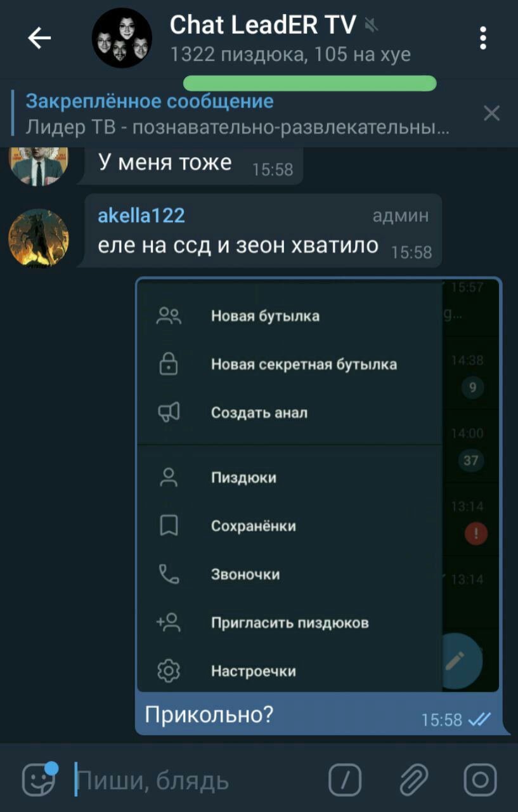
Task: Tap the Прикольно? caption text
Action: coord(209,714)
